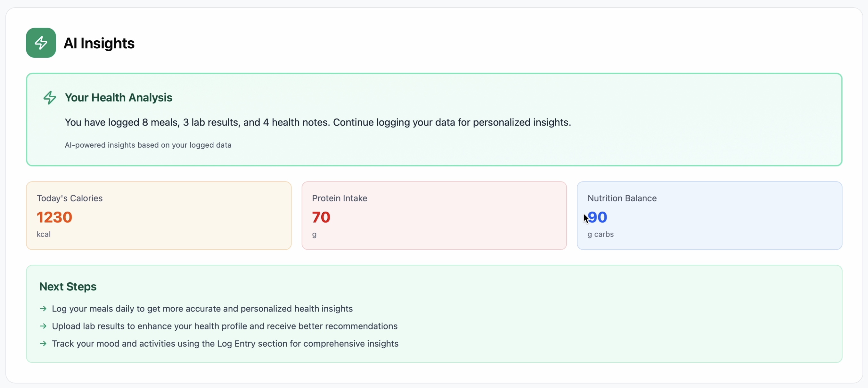Viewport: 868px width, 388px height.
Task: Click the AI Insights page heading
Action: 99,43
